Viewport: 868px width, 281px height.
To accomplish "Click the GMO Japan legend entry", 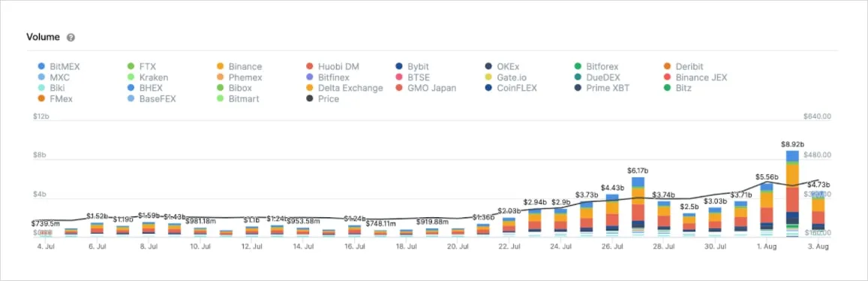I will coord(426,88).
